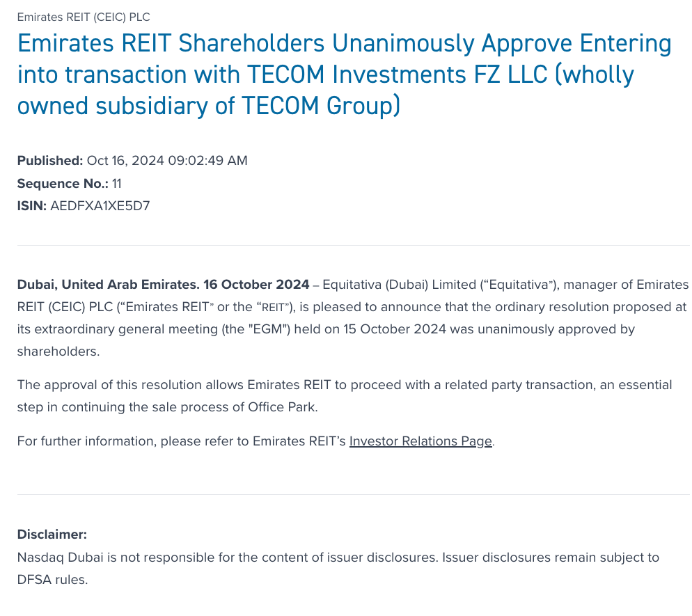Image resolution: width=692 pixels, height=616 pixels.
Task: Click the divider line below the ISIN
Action: 353,245
